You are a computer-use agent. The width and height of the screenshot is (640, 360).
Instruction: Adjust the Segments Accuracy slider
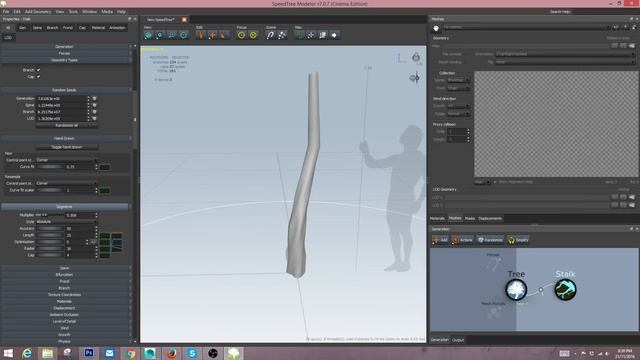click(50, 229)
